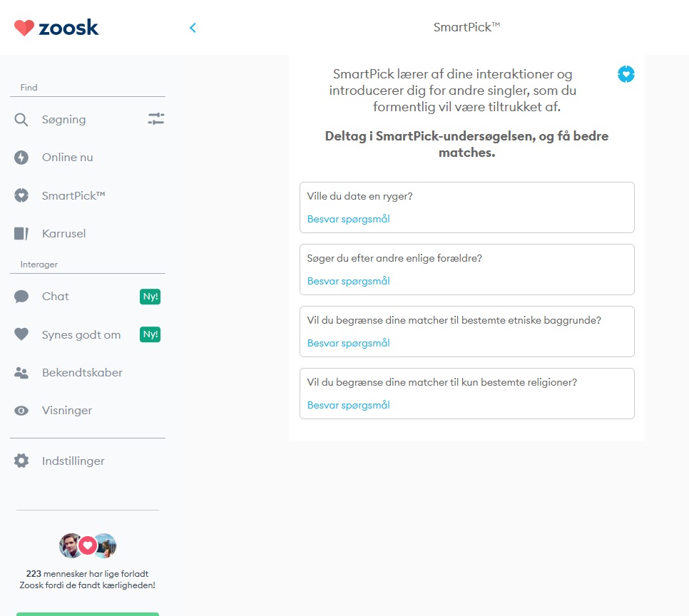Answer the ethnic backgrounds question
The height and width of the screenshot is (616, 689).
coord(349,343)
